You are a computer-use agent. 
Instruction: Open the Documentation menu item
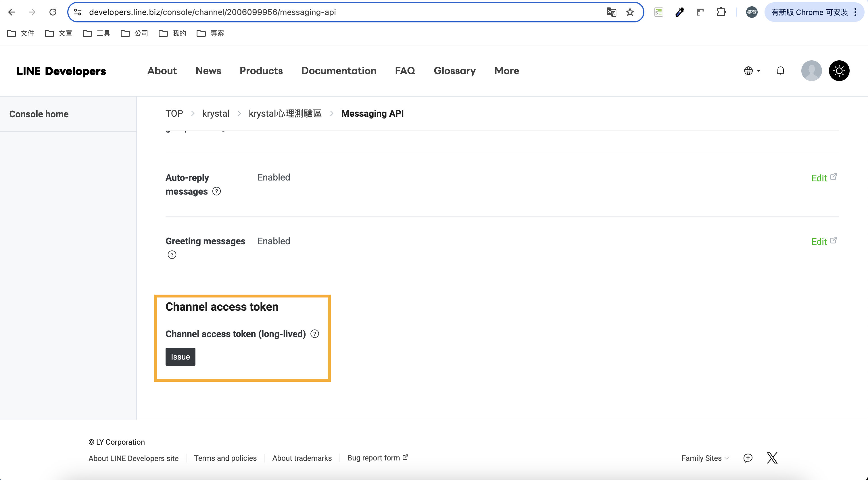coord(339,71)
